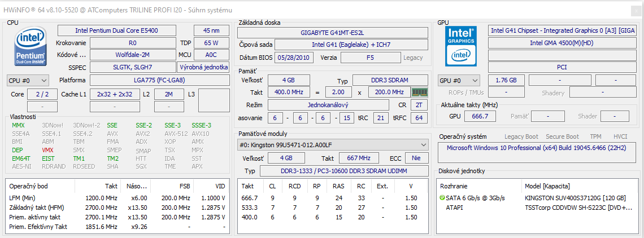
Task: Click the 666.7 memory timing row
Action: [x=333, y=198]
